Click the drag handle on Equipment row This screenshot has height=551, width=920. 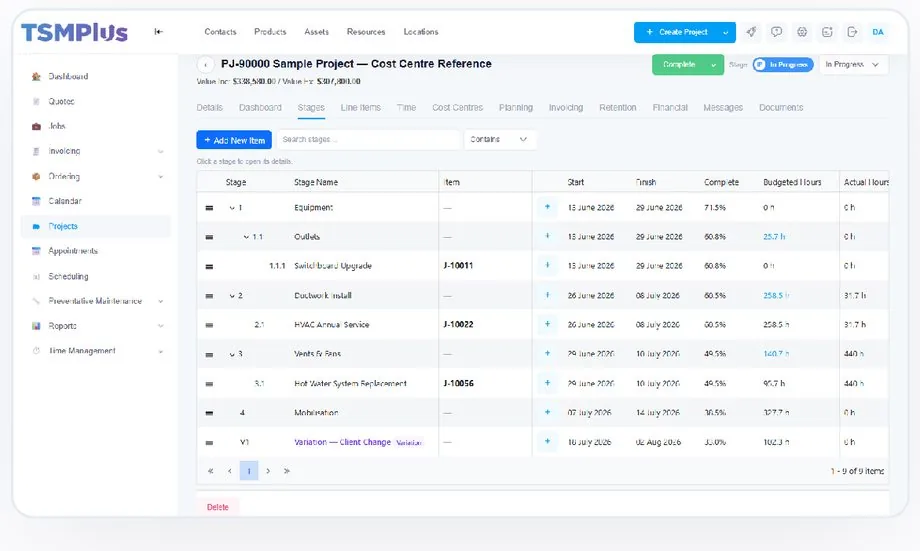[x=209, y=208]
